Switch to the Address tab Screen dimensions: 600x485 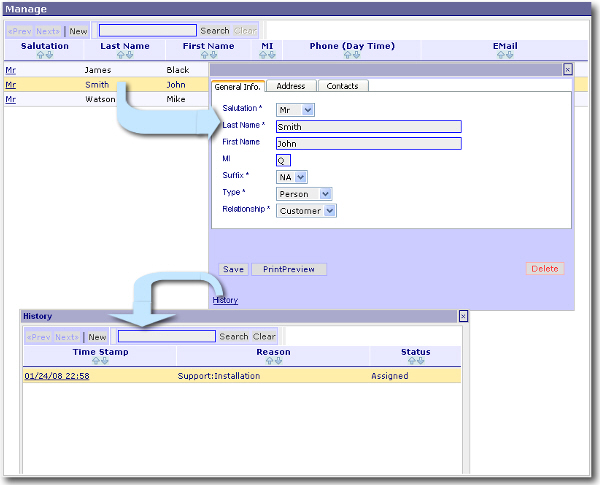290,86
